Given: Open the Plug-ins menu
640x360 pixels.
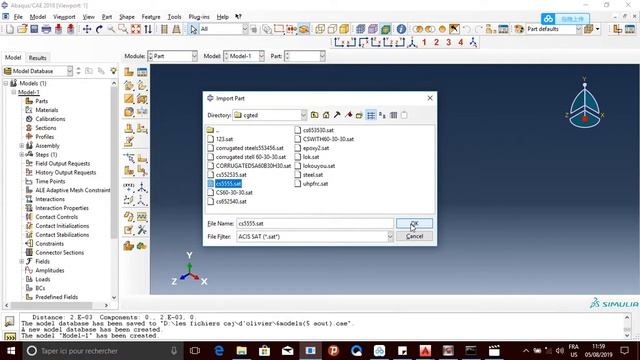Looking at the screenshot, I should tap(199, 17).
